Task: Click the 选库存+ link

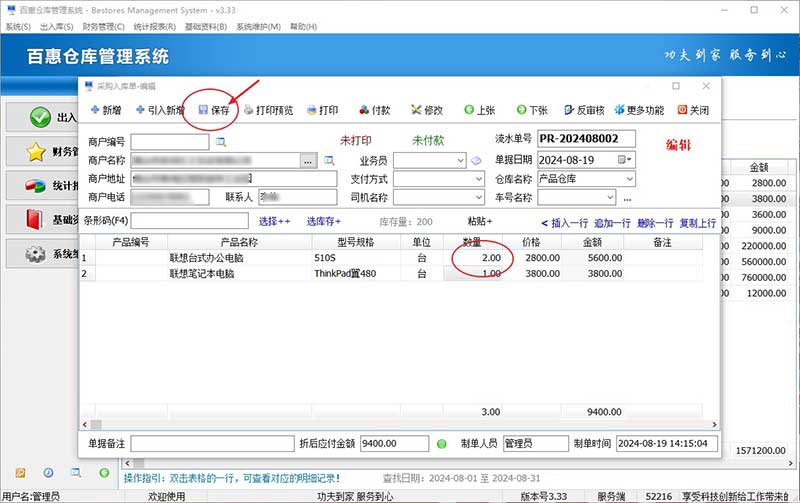Action: pos(323,221)
